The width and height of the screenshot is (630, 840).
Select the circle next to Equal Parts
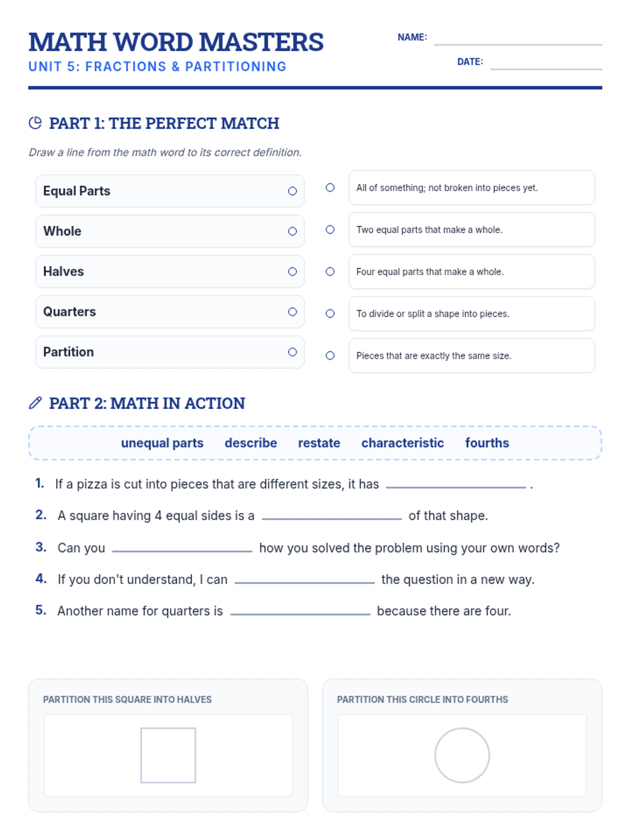(292, 191)
